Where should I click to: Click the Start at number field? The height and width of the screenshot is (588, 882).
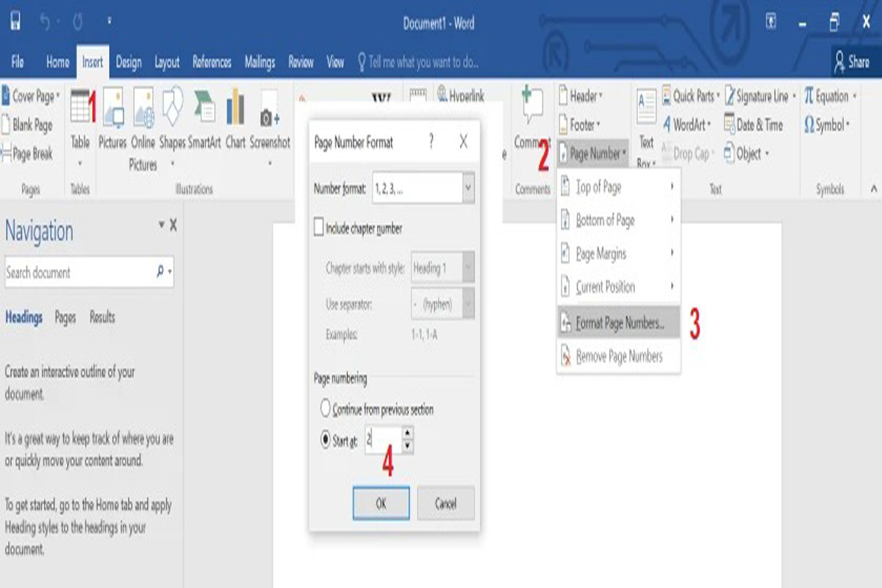click(382, 440)
